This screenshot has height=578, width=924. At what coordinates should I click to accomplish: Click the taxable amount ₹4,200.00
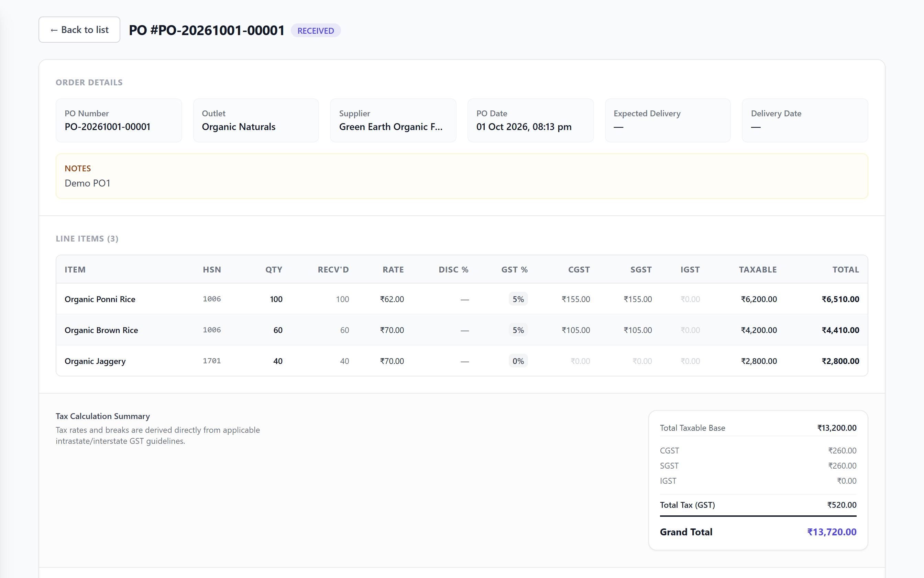(x=759, y=330)
